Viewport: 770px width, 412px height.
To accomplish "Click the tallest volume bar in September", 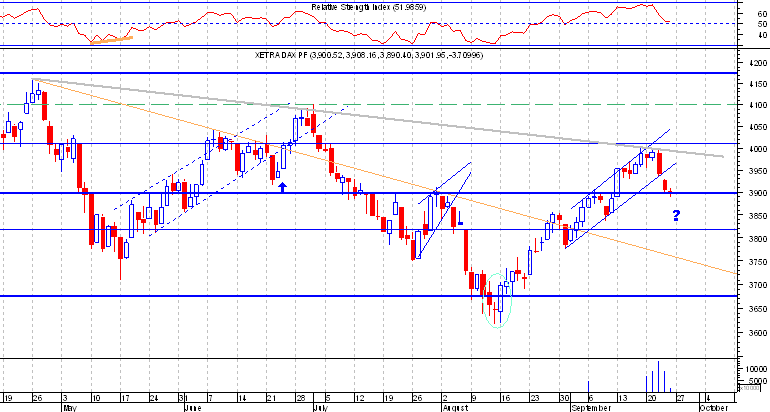I will coord(658,377).
